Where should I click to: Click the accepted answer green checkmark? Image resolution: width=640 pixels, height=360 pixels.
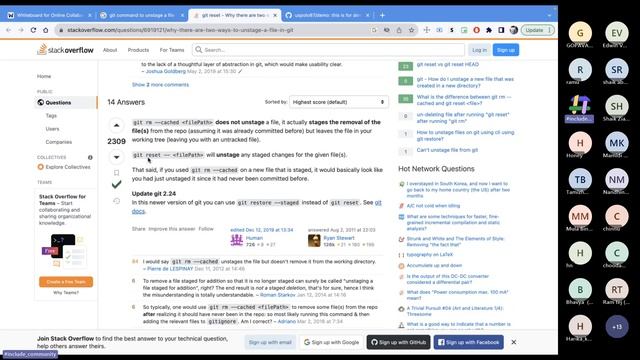[x=116, y=185]
